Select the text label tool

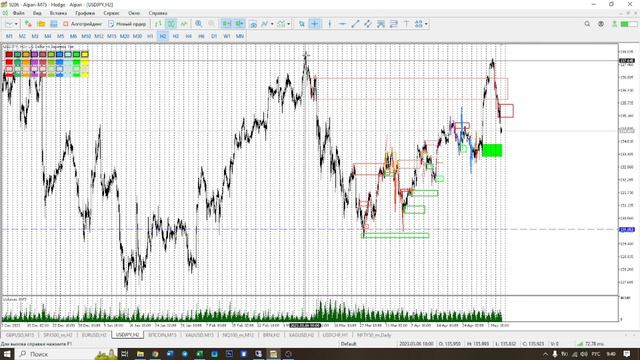[406, 24]
